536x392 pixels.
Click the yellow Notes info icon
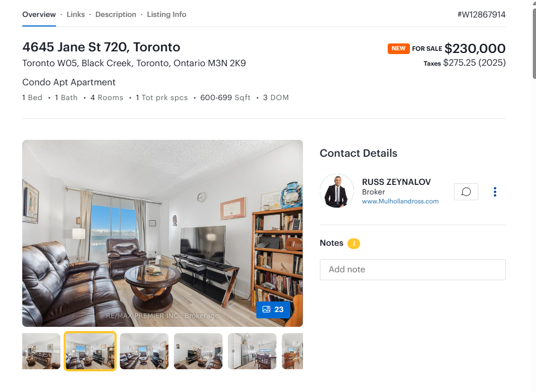354,243
